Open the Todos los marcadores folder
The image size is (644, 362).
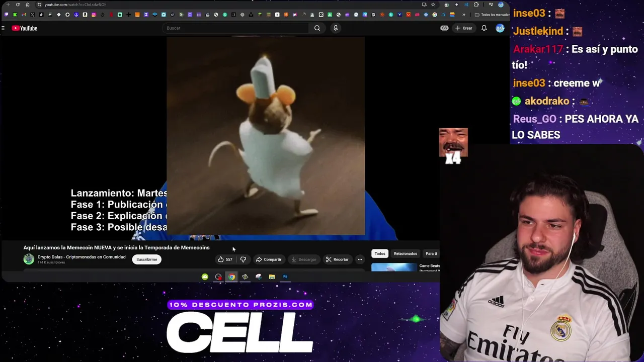coord(492,15)
